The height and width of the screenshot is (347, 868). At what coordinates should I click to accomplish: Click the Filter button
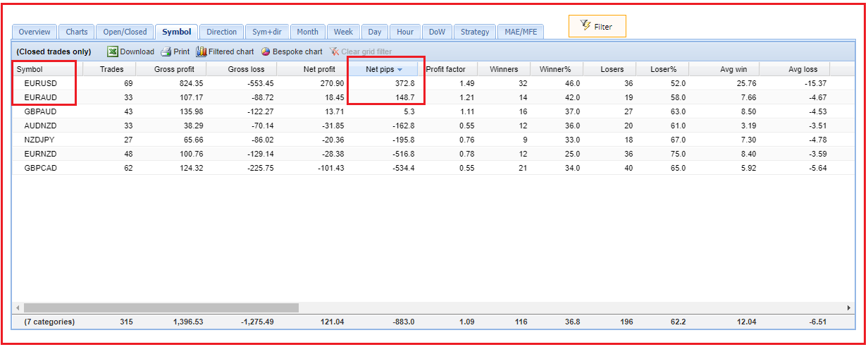click(597, 26)
